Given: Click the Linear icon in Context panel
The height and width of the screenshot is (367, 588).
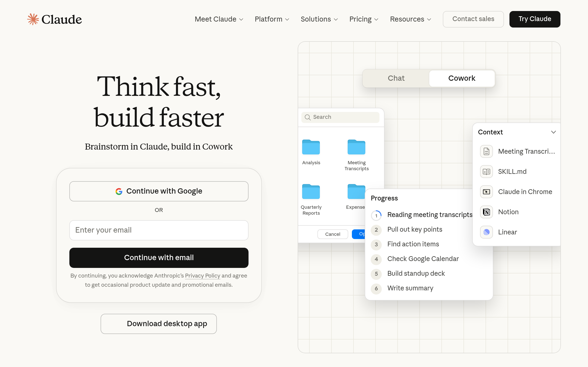Looking at the screenshot, I should [x=486, y=232].
